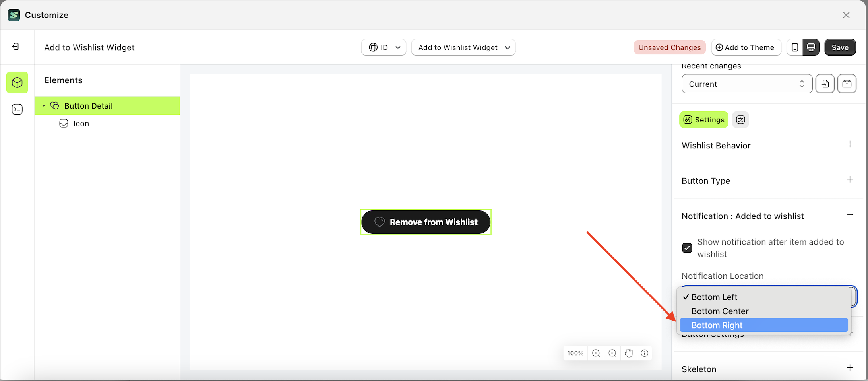Click the translation icon next to Settings
This screenshot has width=868, height=381.
740,119
